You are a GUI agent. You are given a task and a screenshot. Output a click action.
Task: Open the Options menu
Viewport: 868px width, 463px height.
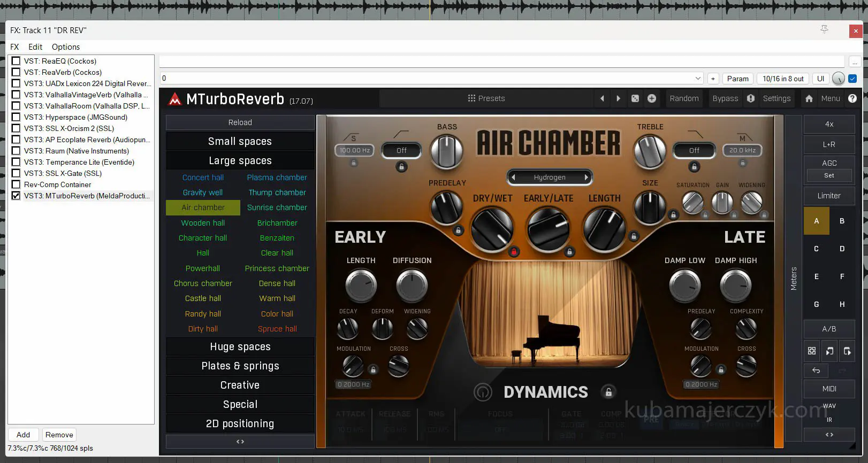[x=65, y=47]
